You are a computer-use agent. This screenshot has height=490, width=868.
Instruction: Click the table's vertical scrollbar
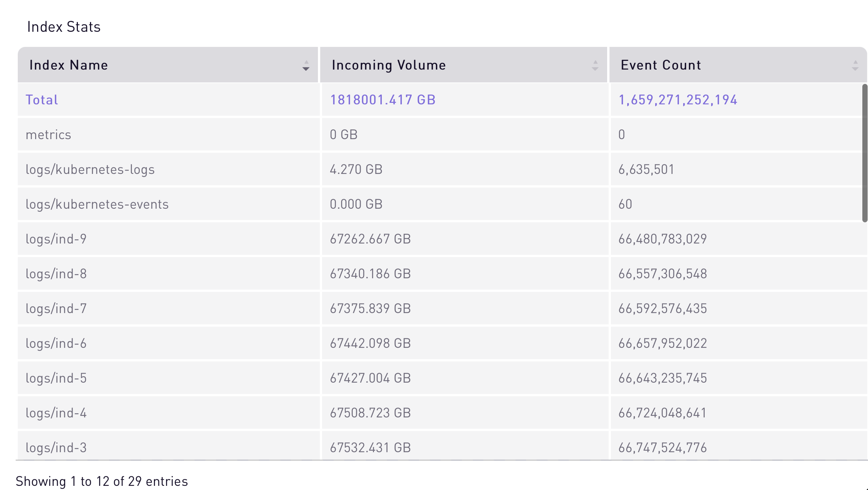click(x=864, y=153)
